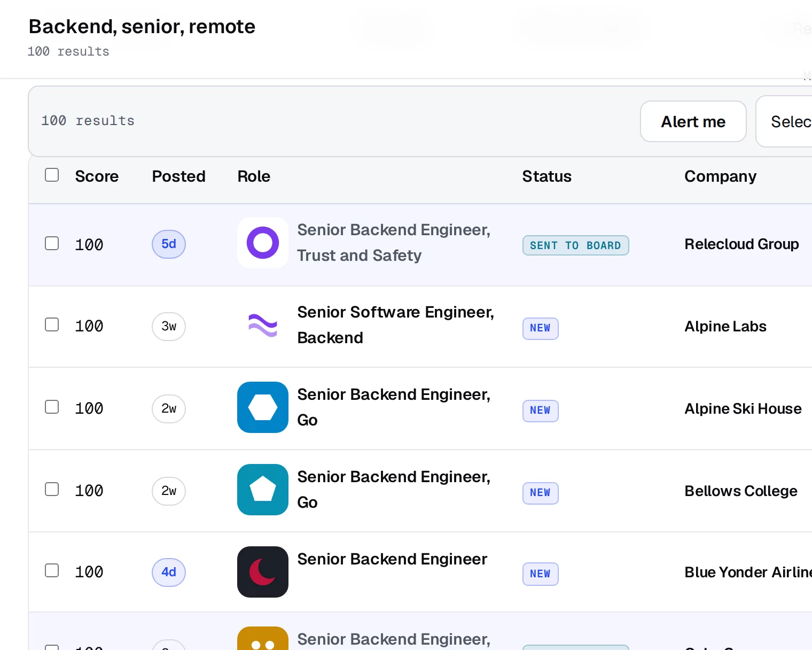Viewport: 812px width, 650px height.
Task: Open Blue Yonder Senior Backend Engineer role
Action: click(x=392, y=559)
